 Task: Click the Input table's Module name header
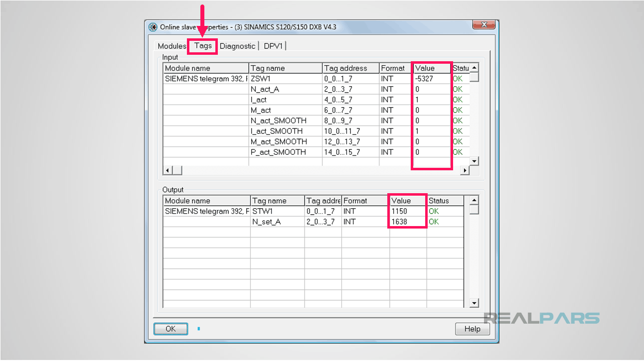click(206, 68)
